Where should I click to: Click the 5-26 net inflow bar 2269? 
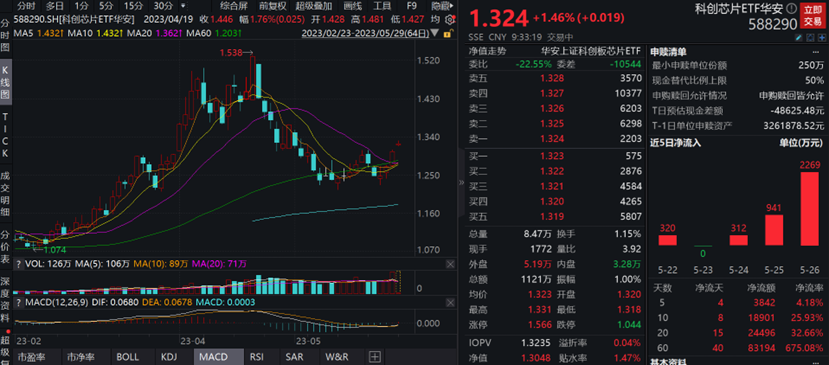809,208
